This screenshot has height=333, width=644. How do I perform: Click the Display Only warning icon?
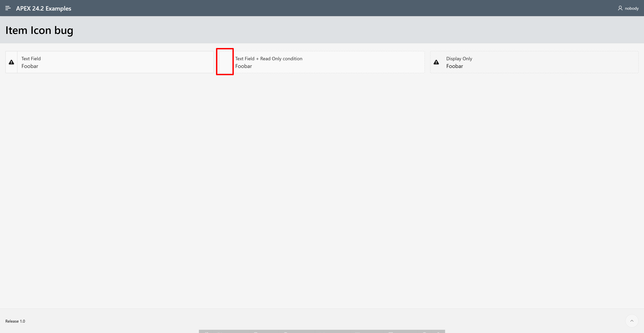point(436,62)
